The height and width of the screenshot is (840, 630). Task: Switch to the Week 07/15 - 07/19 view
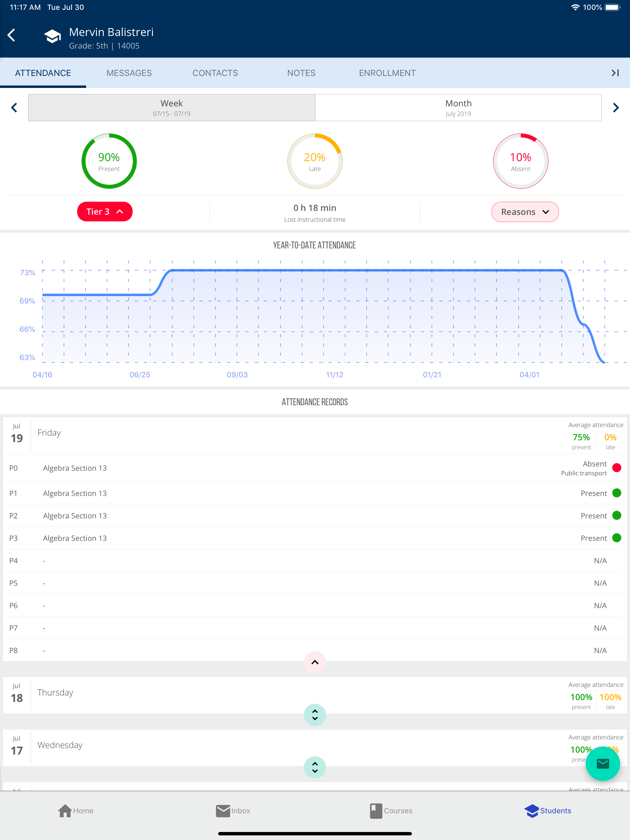click(171, 108)
